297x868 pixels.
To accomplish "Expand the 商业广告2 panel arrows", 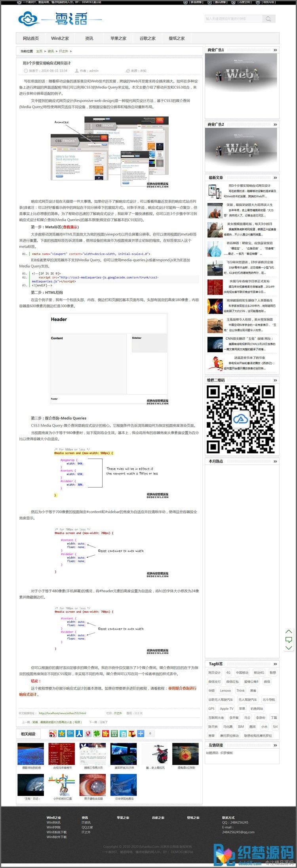I will 275,124.
